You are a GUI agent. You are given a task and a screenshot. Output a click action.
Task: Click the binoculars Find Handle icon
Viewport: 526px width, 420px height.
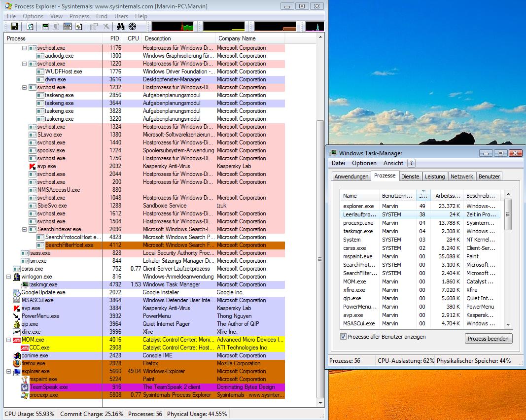click(120, 26)
